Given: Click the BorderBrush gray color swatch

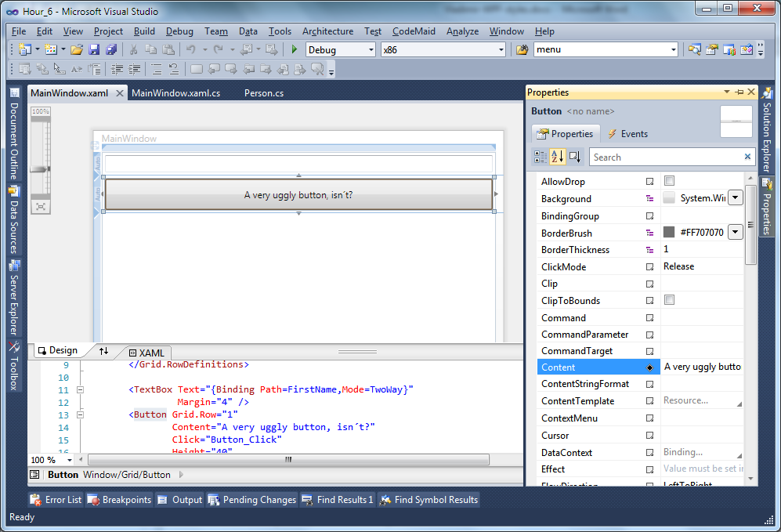Looking at the screenshot, I should coord(669,232).
